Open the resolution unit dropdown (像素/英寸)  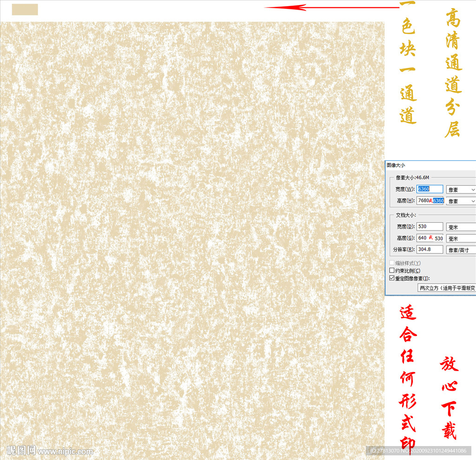coord(461,250)
